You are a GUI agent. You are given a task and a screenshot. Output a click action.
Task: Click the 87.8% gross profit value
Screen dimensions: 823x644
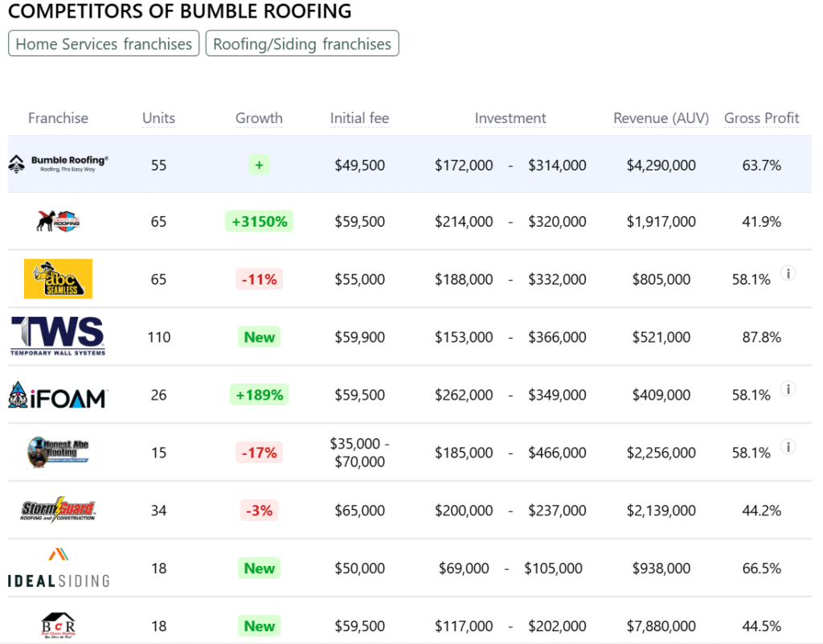pyautogui.click(x=762, y=337)
